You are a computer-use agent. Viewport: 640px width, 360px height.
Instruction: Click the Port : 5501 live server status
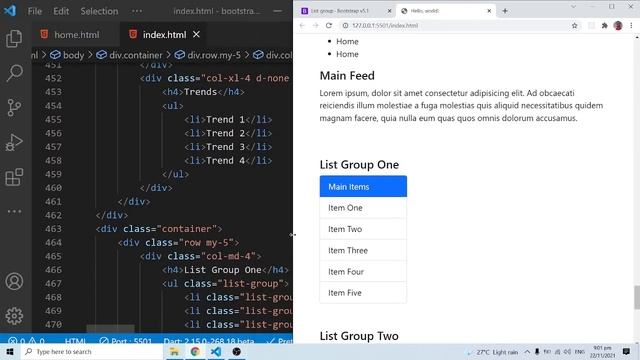pos(125,341)
